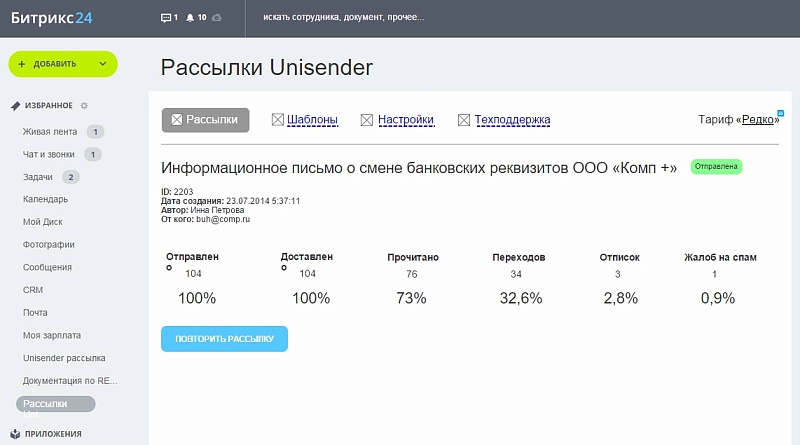Open Избранное settings gear icon
800x445 pixels.
[84, 105]
